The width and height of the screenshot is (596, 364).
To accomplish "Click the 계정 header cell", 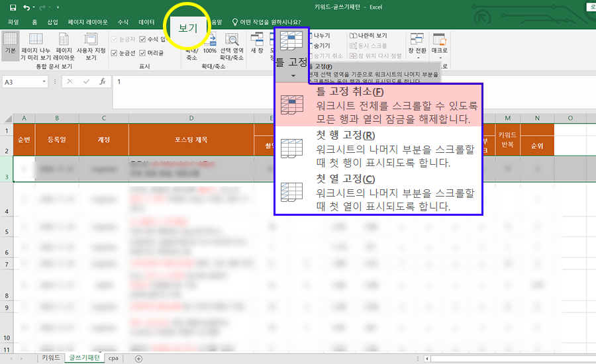I will click(x=104, y=140).
